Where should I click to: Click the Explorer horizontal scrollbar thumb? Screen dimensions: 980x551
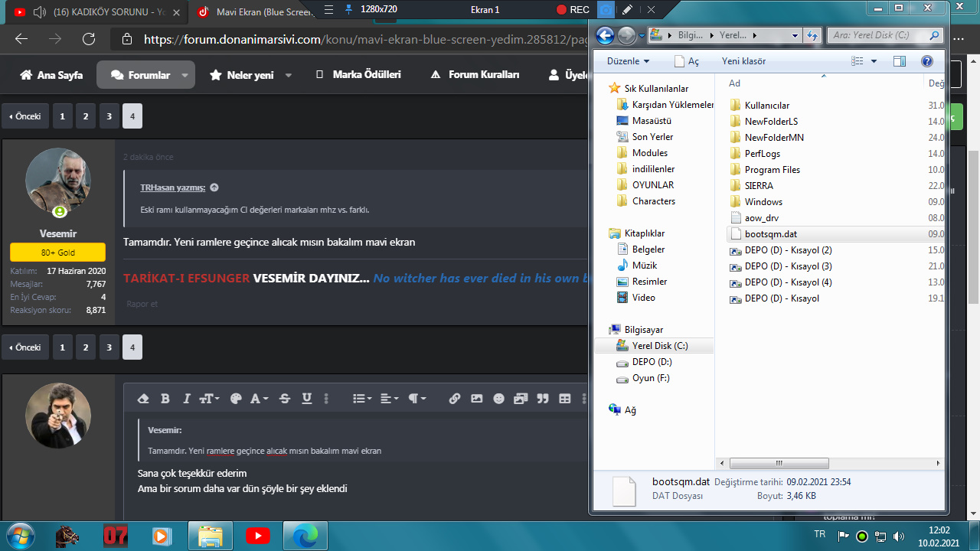(x=779, y=463)
